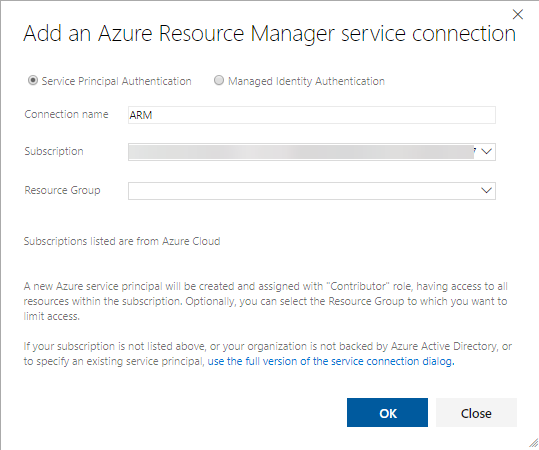
Task: Click "Subscriptions listed are from Azure Cloud" text
Action: (122, 241)
